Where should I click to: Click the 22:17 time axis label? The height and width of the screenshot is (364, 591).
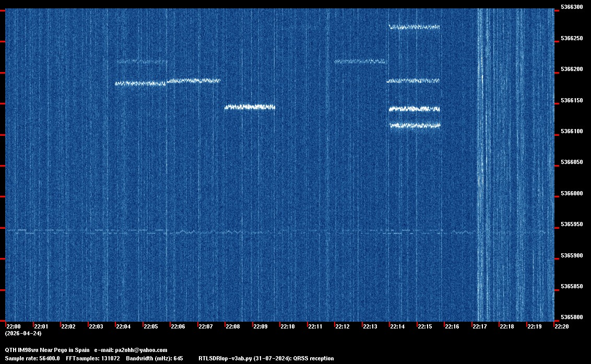479,326
